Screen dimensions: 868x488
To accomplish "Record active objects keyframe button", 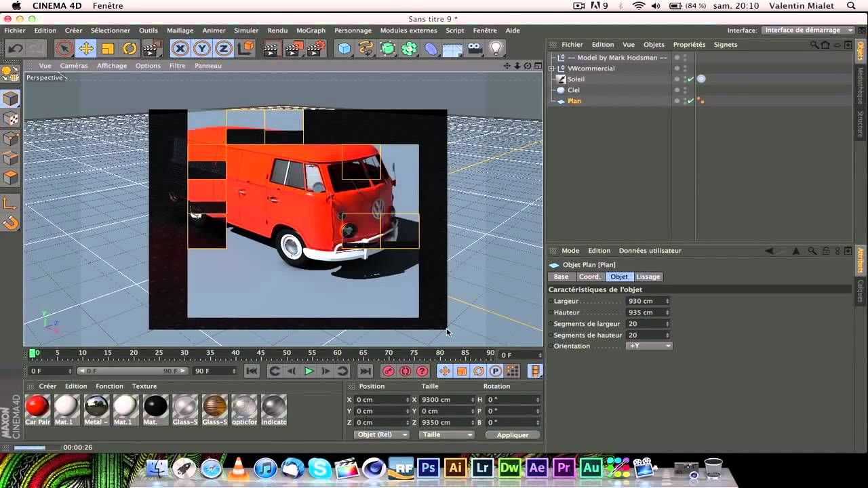I will tap(388, 371).
